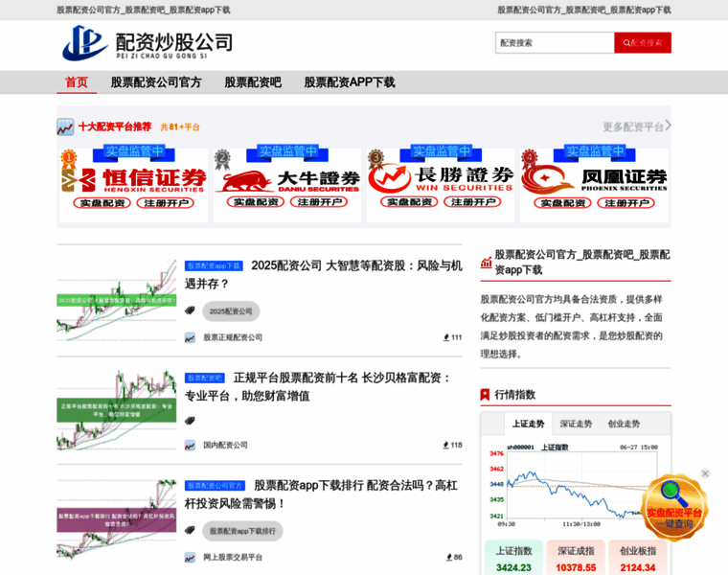Click author link 股票正规配资公司
This screenshot has height=575, width=728.
[x=233, y=337]
